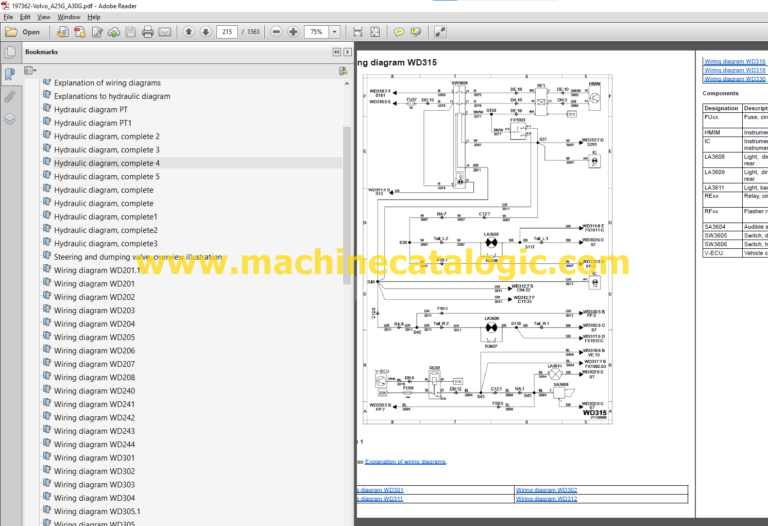Open the Window menu
This screenshot has width=768, height=526.
69,17
